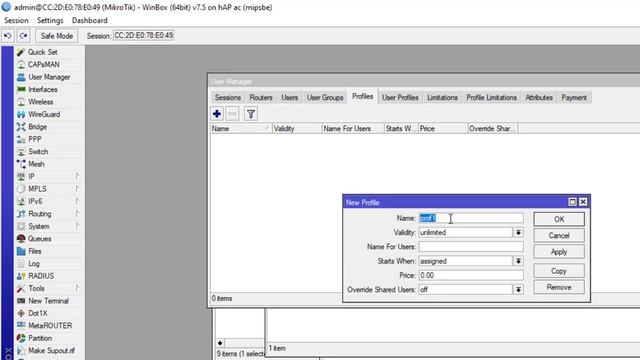Toggle Safe Mode button

click(x=57, y=36)
